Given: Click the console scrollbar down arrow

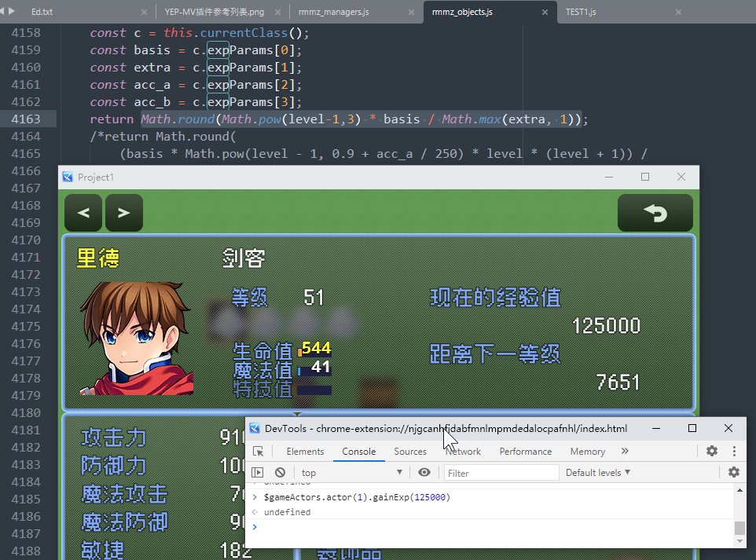Looking at the screenshot, I should click(739, 541).
